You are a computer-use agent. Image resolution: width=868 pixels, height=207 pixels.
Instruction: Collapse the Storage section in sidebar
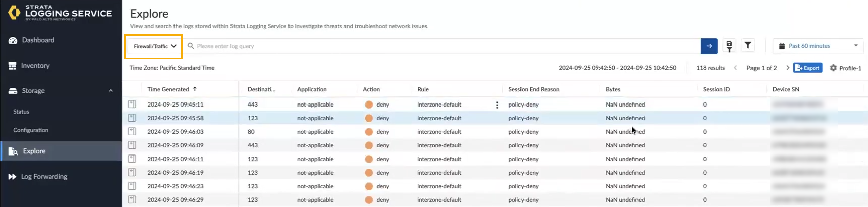tap(110, 91)
